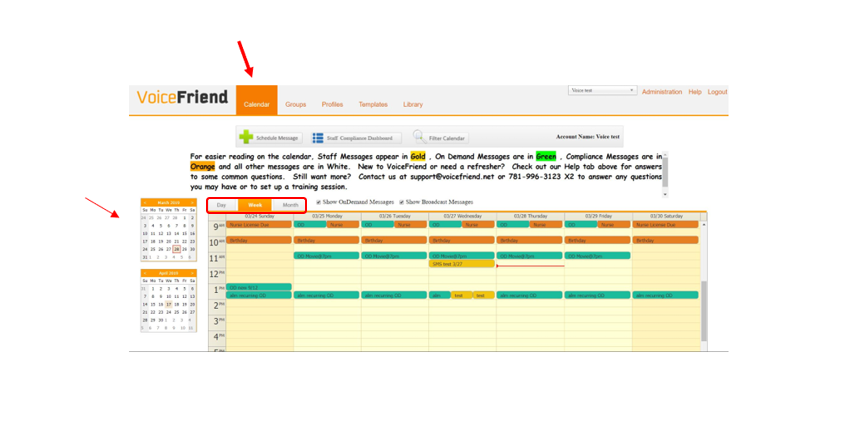Click the Filter Calendar magnifier button
Screen dimensions: 847x423
pos(440,138)
